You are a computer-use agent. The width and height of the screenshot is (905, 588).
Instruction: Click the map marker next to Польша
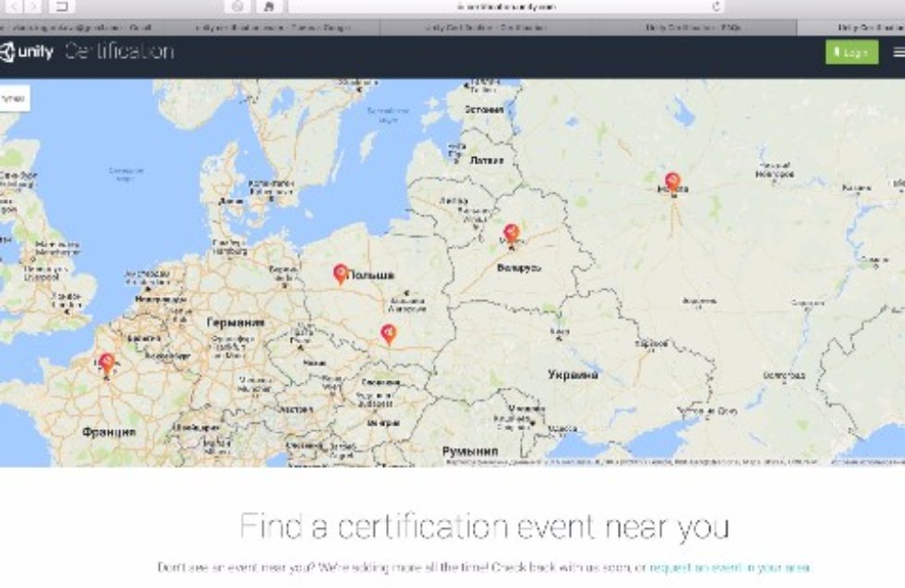tap(340, 273)
